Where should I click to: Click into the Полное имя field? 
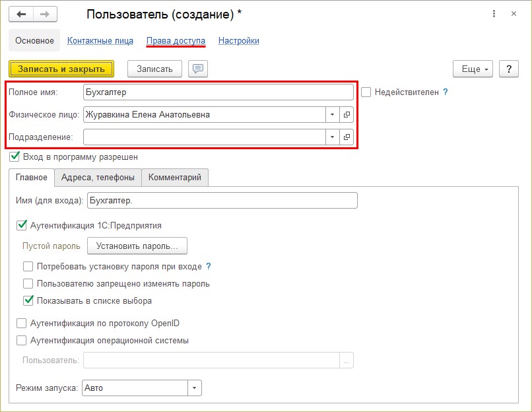[218, 92]
